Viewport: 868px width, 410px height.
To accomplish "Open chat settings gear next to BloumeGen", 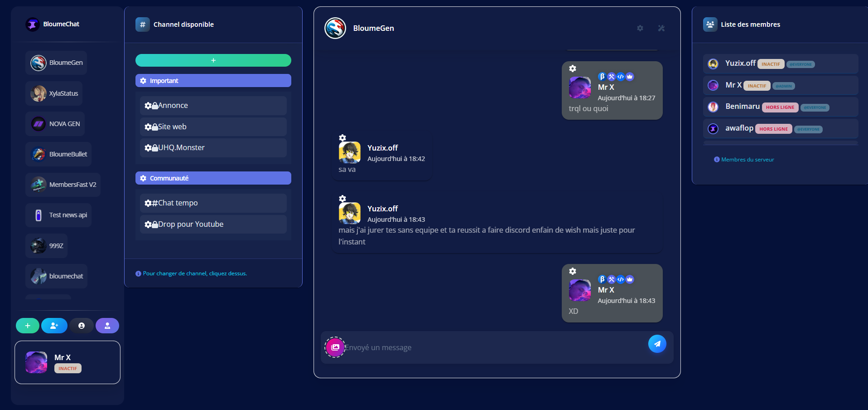I will pyautogui.click(x=640, y=28).
